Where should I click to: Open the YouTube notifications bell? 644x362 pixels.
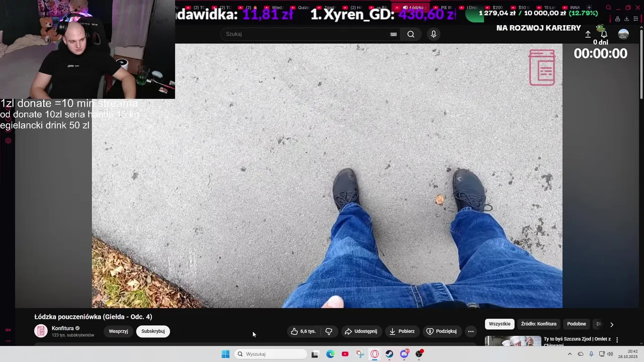604,34
